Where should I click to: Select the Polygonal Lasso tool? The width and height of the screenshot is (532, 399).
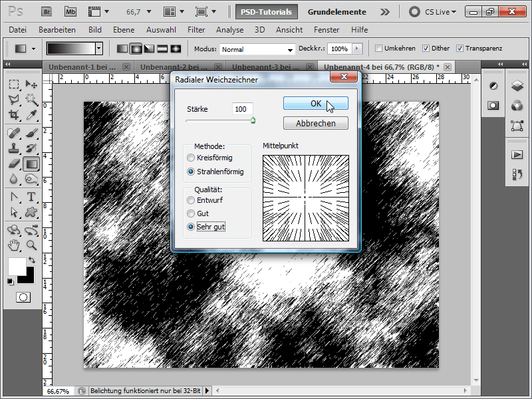14,99
